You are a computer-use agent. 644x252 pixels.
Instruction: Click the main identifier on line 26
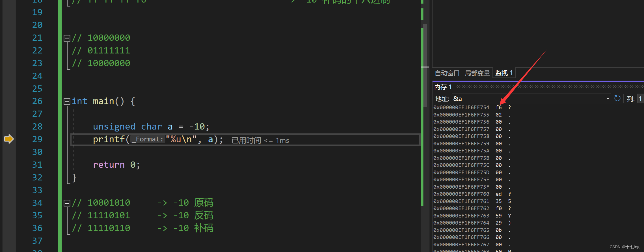click(x=103, y=101)
